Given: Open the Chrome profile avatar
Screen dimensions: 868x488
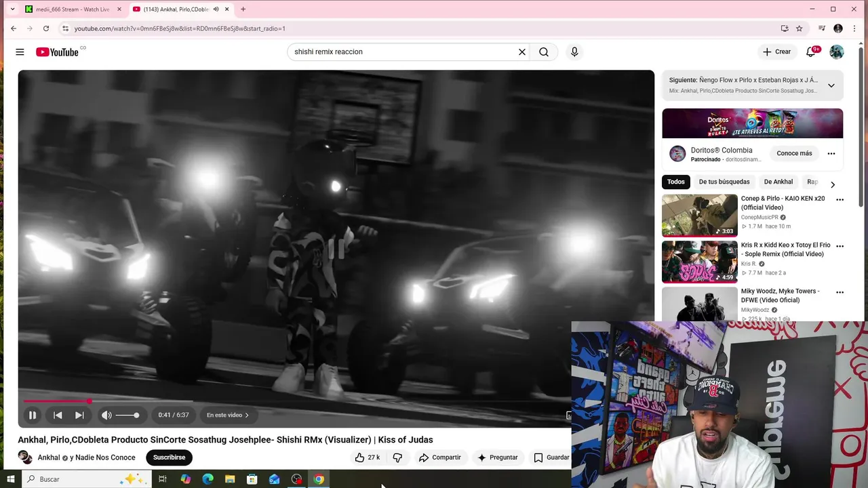Looking at the screenshot, I should (838, 28).
